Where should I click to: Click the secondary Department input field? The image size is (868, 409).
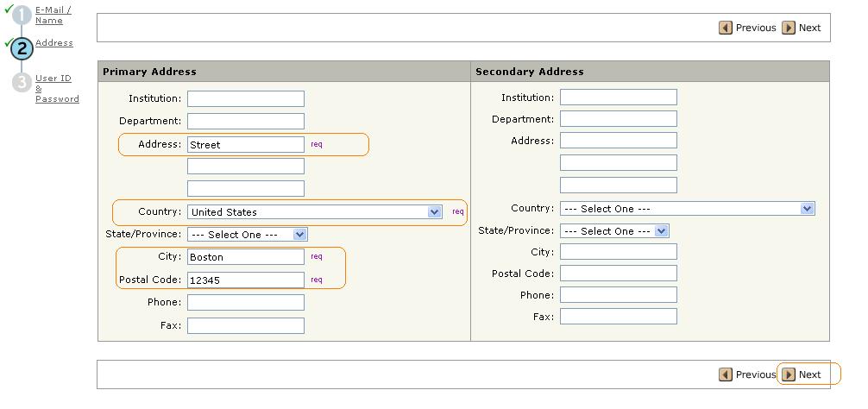point(618,119)
